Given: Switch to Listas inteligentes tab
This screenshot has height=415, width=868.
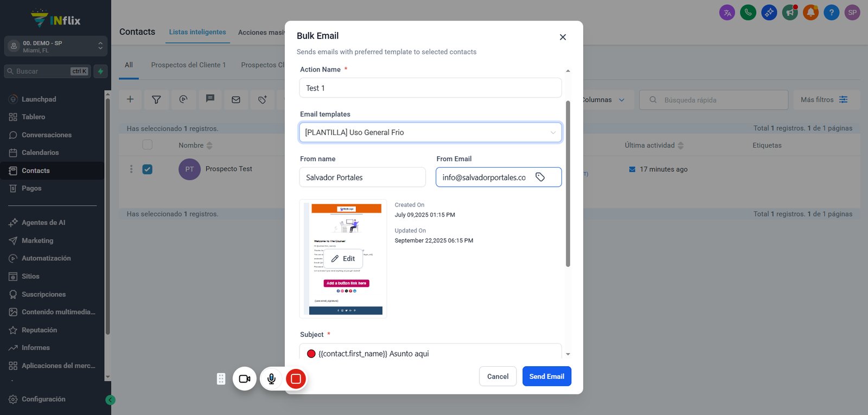Looking at the screenshot, I should [197, 32].
